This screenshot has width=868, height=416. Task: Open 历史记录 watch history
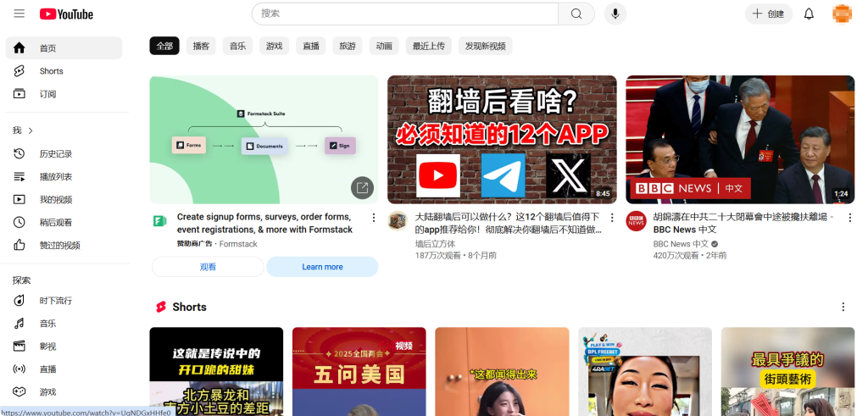click(x=55, y=153)
